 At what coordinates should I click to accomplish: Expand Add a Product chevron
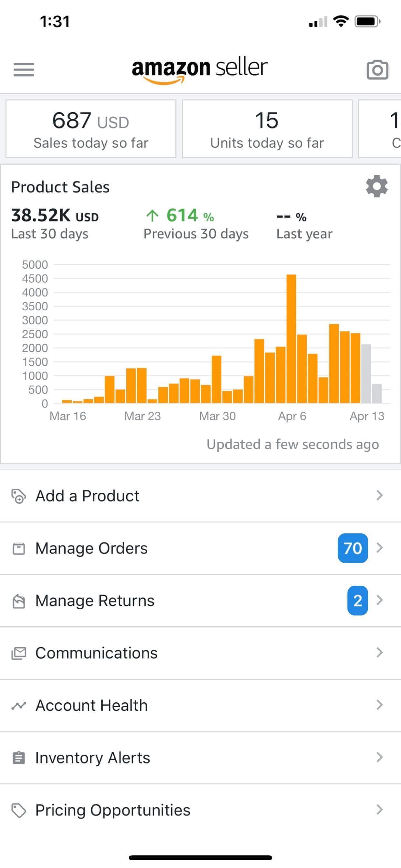pos(379,495)
